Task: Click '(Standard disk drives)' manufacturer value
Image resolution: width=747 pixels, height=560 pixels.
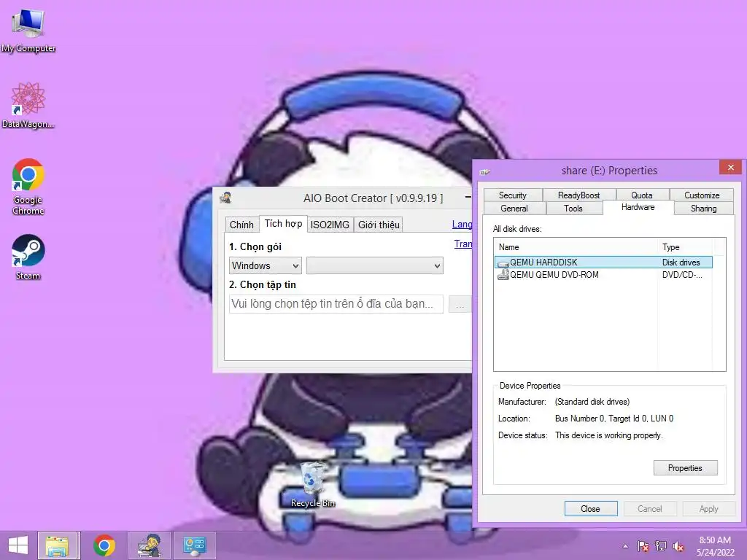Action: click(x=592, y=402)
